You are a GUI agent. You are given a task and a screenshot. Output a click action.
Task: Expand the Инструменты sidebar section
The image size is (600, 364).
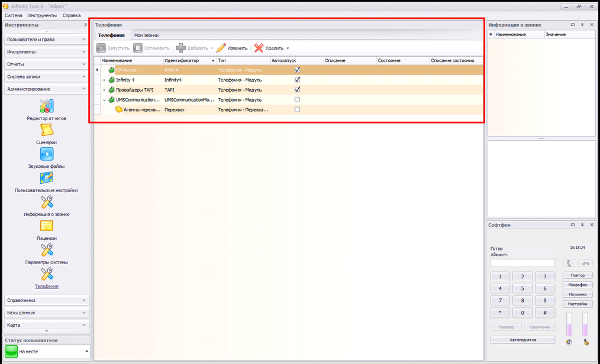47,51
